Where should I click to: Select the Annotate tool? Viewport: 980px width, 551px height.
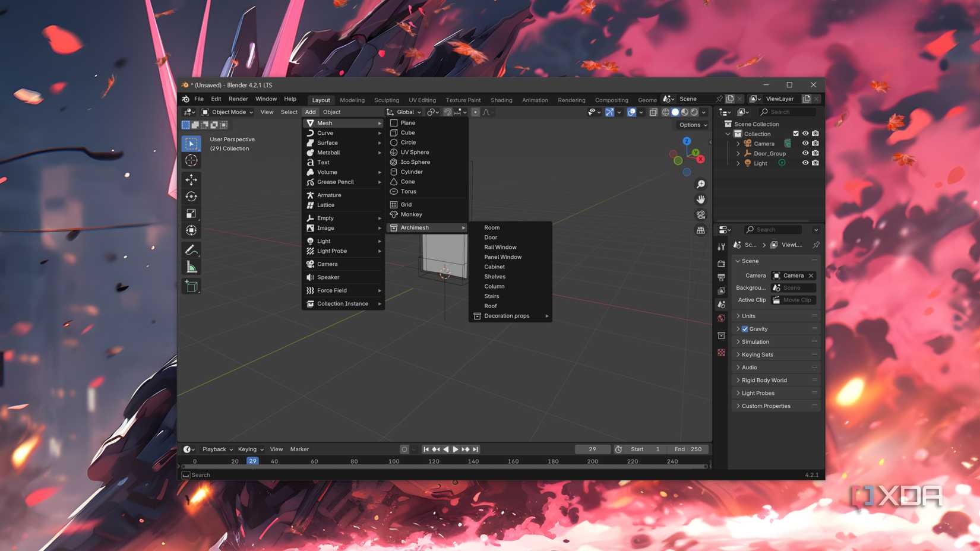pyautogui.click(x=191, y=249)
